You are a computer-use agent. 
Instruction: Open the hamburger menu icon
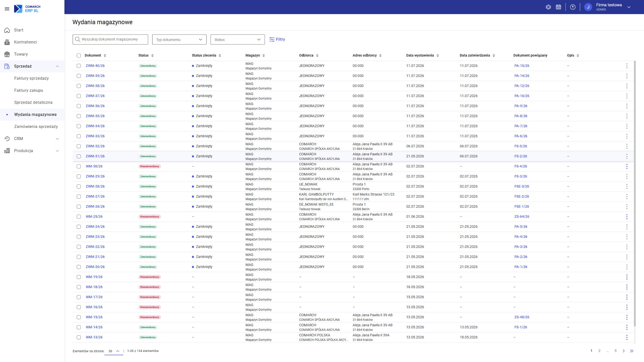click(7, 9)
